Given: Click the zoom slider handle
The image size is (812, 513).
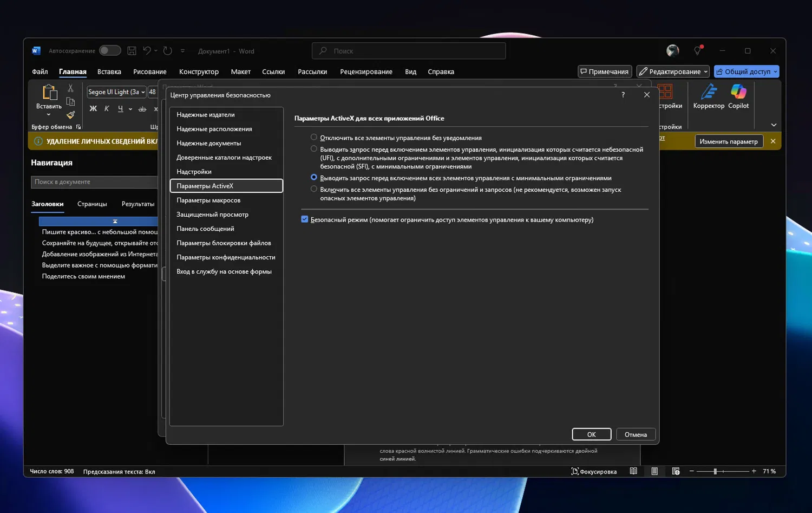Looking at the screenshot, I should pos(715,471).
